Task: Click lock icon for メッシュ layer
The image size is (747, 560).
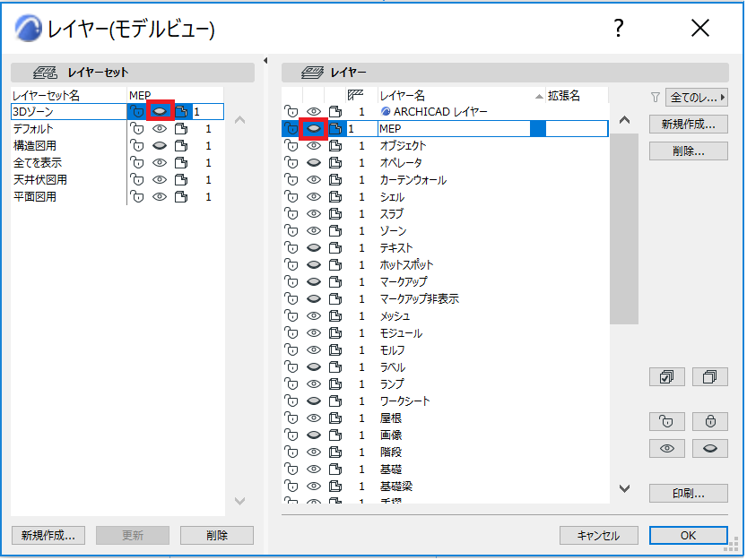Action: point(291,316)
